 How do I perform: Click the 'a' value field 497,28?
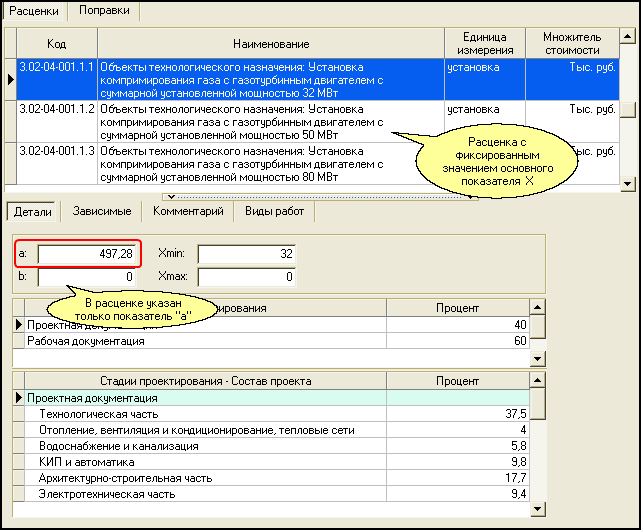(87, 254)
